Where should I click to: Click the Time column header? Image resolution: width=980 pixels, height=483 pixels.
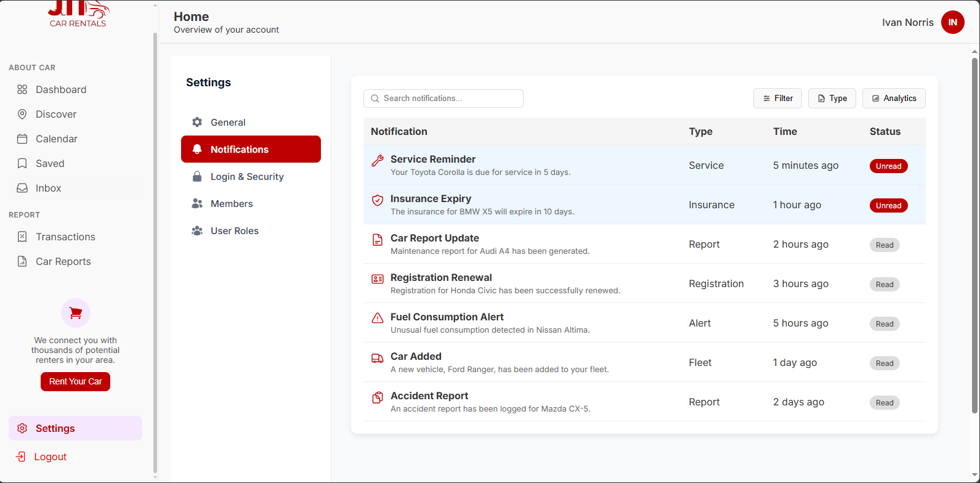click(x=785, y=131)
